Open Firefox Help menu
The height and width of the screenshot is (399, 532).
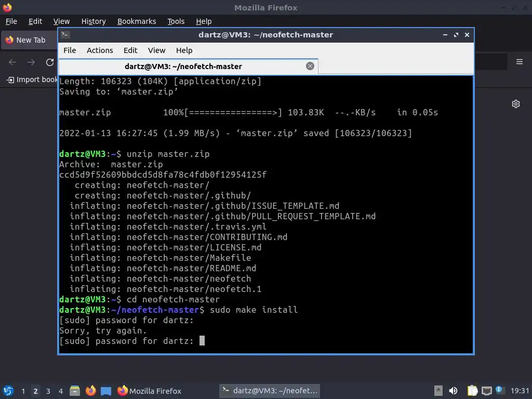tap(204, 21)
